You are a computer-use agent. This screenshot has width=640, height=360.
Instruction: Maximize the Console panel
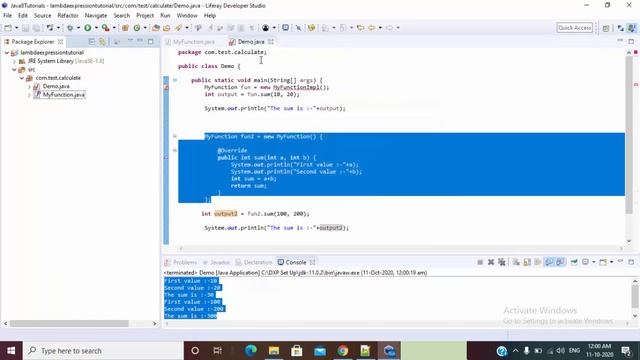(631, 262)
